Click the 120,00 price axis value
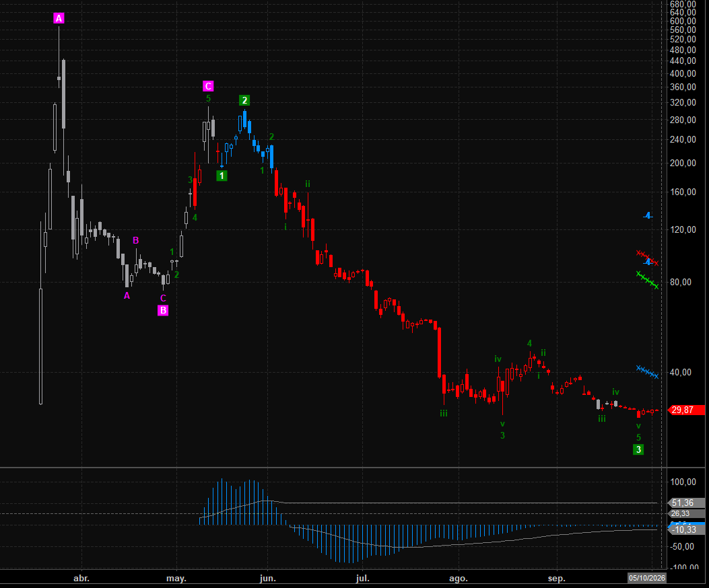 click(683, 229)
